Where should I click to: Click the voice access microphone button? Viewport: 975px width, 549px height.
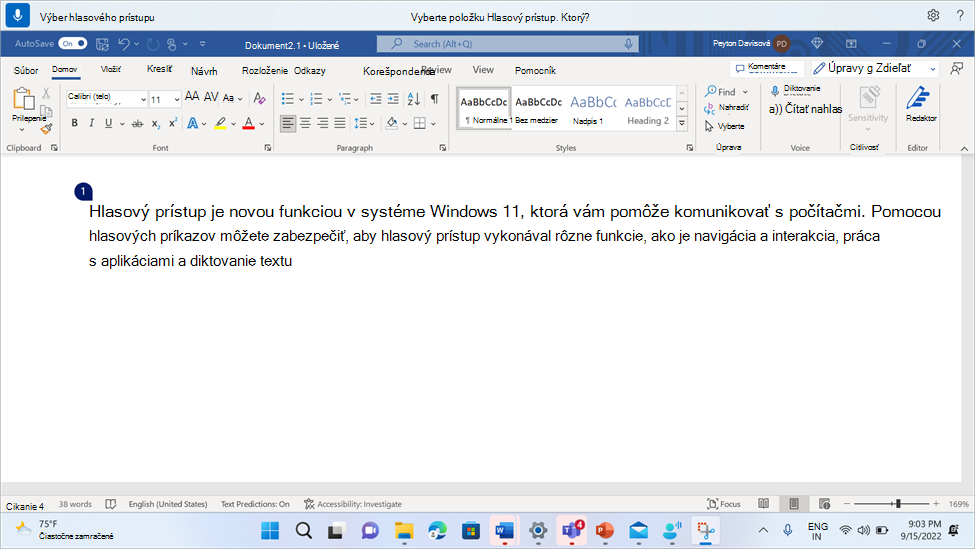[x=17, y=16]
